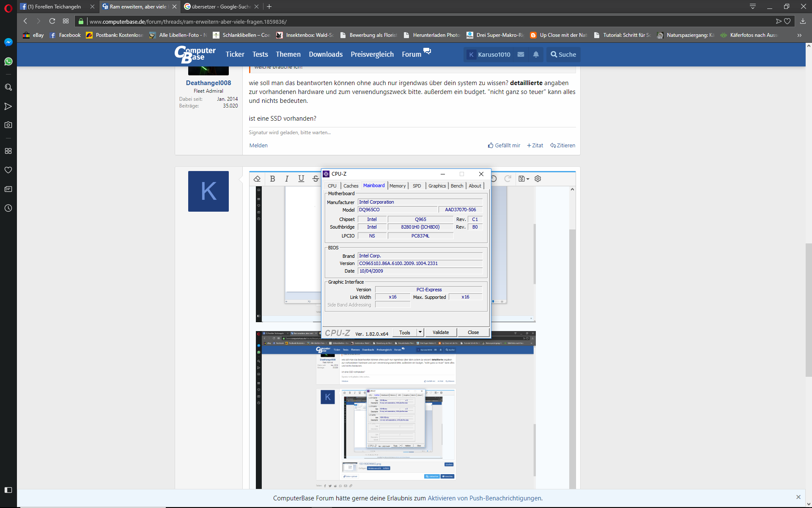The width and height of the screenshot is (812, 508).
Task: Open Deathangel008 user profile link
Action: coord(208,83)
